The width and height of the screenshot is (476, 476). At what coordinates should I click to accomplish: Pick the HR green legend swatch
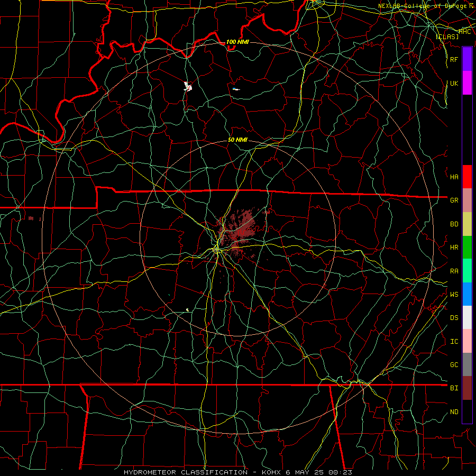pyautogui.click(x=467, y=247)
